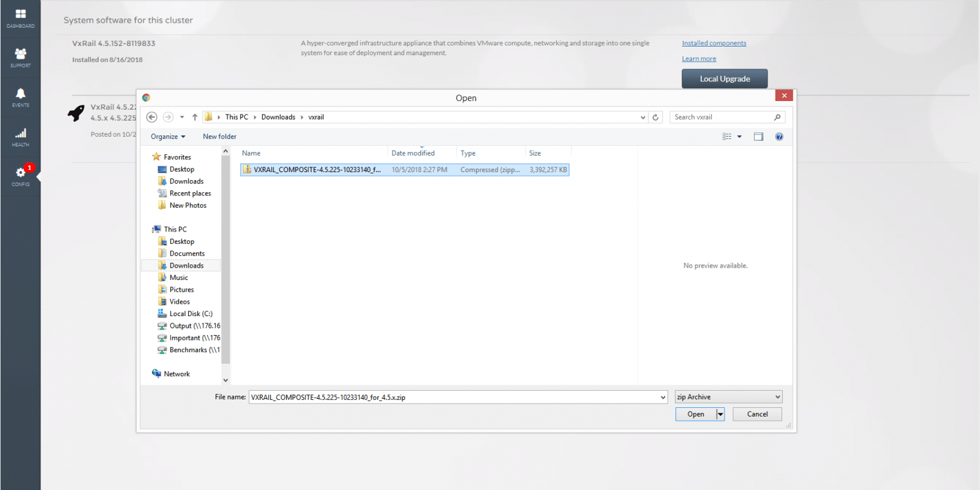This screenshot has width=980, height=490.
Task: Select the VXRAIL_COMPOSITE-4.5.225 zip file
Action: pyautogui.click(x=404, y=170)
